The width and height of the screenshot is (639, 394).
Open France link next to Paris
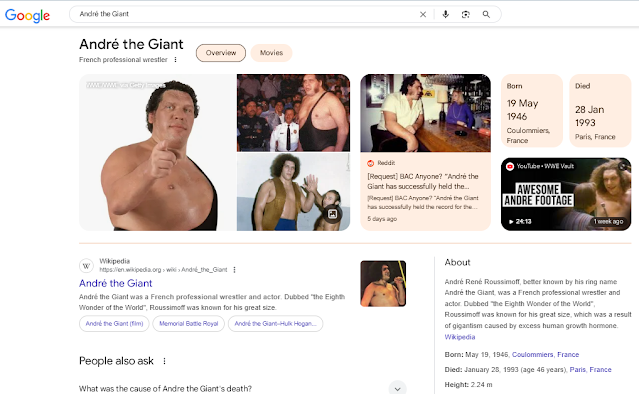[x=600, y=370]
